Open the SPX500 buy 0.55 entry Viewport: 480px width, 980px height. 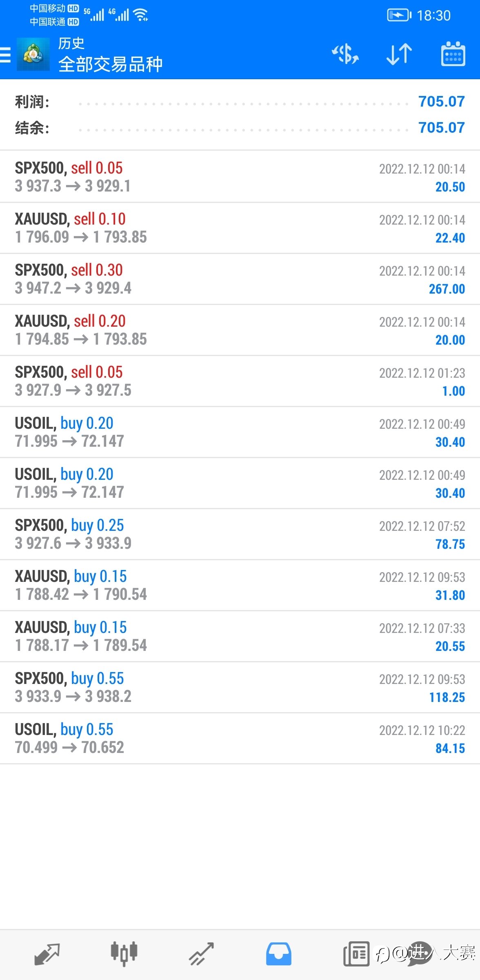pos(240,687)
